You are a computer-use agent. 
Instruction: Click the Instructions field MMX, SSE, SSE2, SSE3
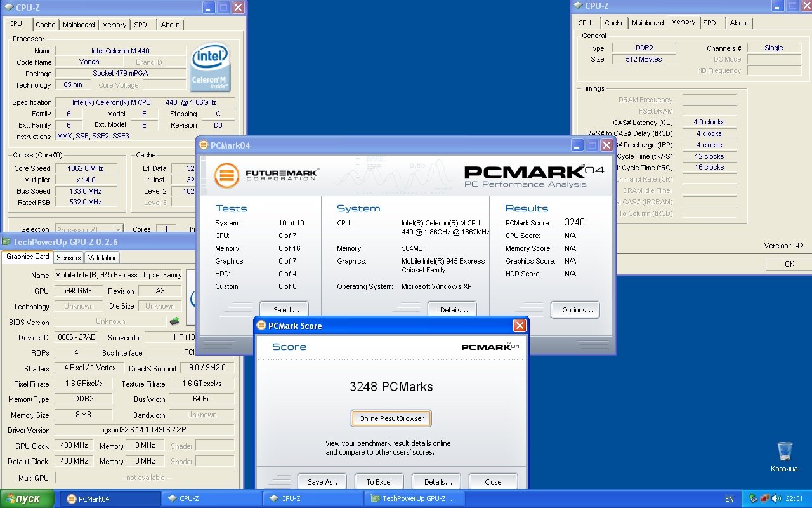click(145, 137)
